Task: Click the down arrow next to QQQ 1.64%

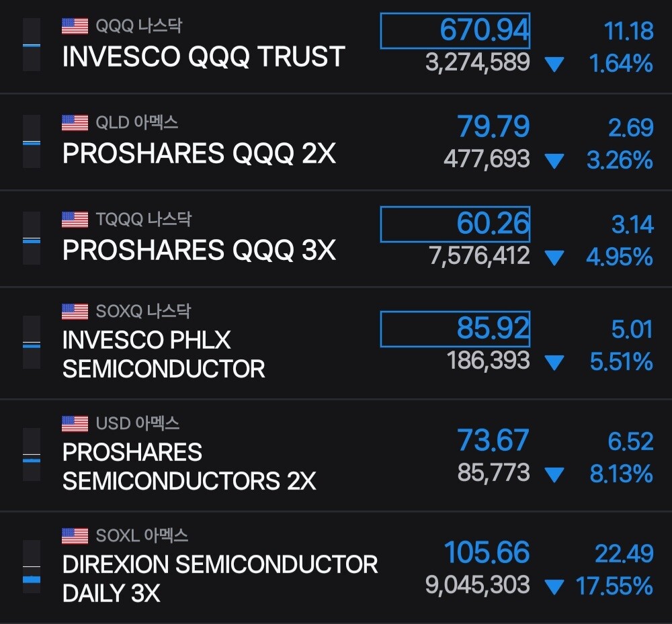Action: click(554, 64)
